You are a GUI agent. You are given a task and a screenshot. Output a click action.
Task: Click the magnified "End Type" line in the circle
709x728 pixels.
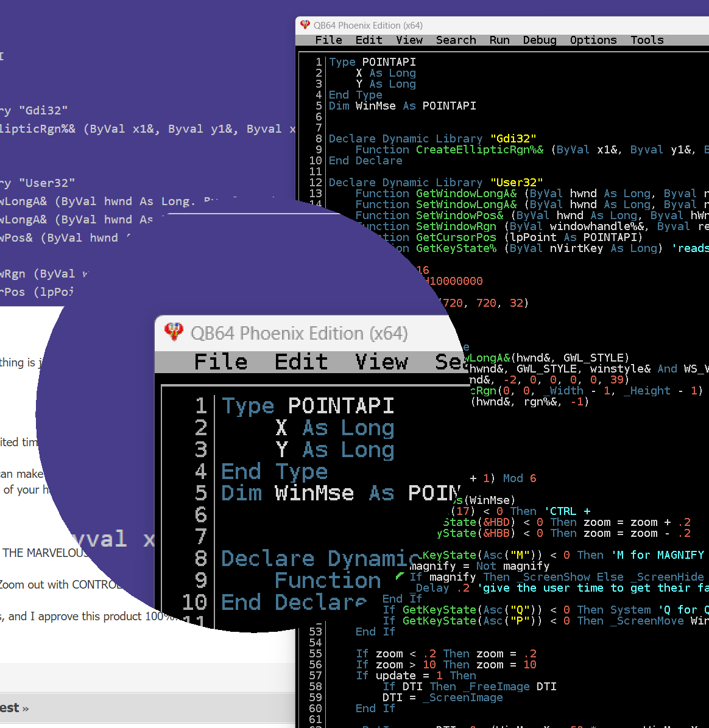pos(275,472)
